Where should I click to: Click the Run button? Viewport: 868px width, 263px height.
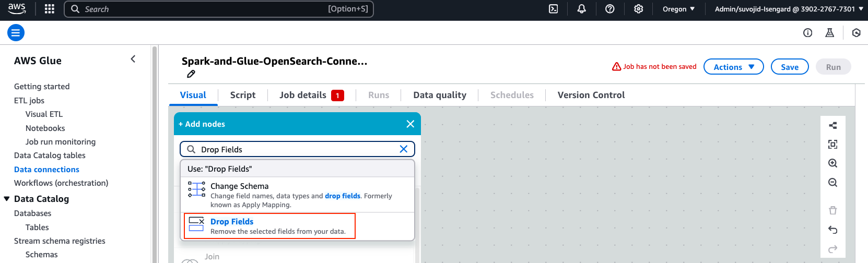pyautogui.click(x=834, y=67)
